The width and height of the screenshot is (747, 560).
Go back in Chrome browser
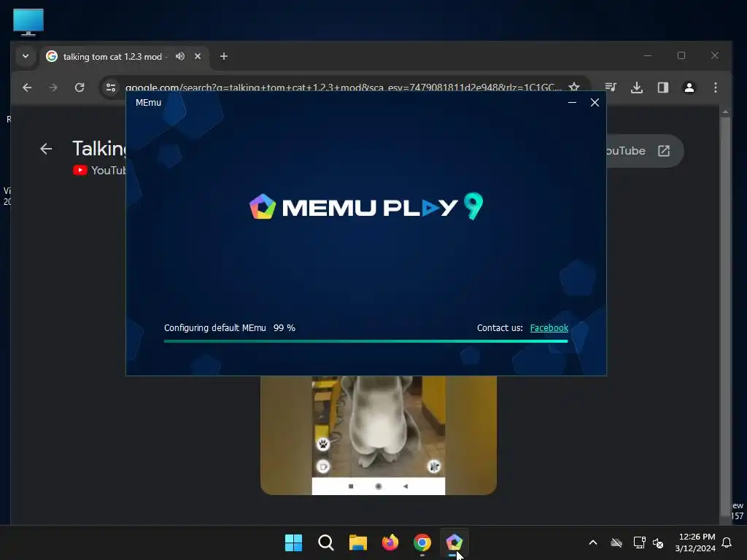click(27, 87)
